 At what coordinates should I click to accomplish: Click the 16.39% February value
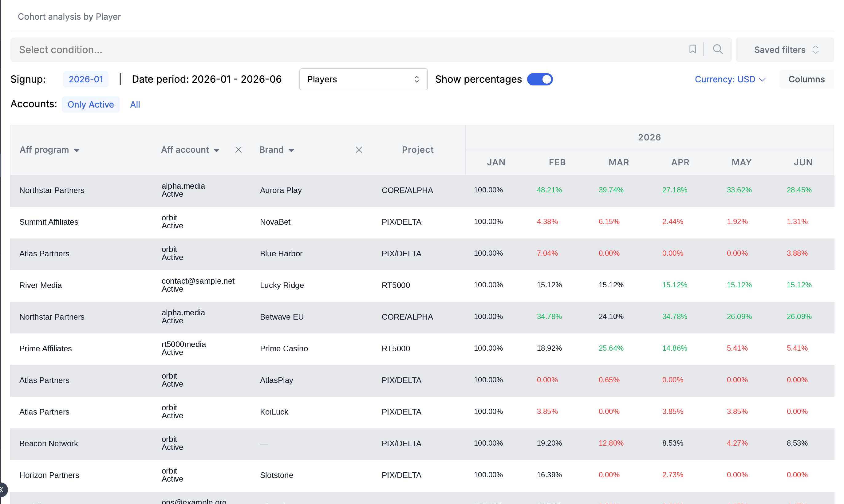[549, 475]
